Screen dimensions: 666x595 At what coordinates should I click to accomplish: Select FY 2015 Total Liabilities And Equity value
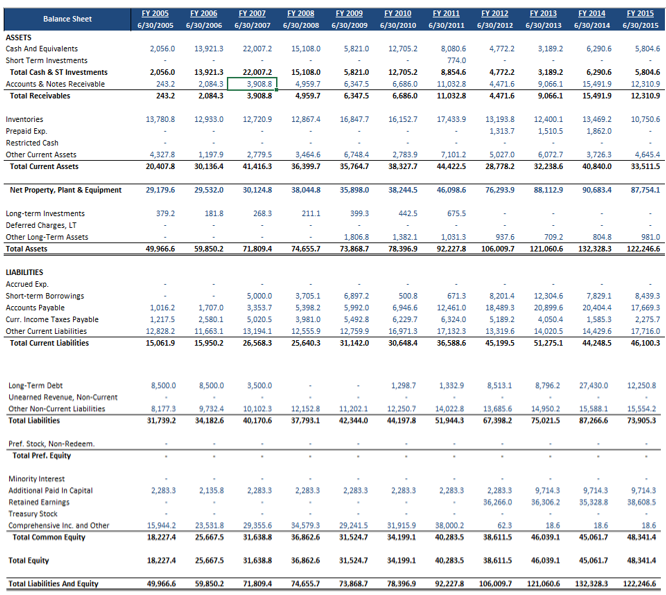pyautogui.click(x=641, y=583)
